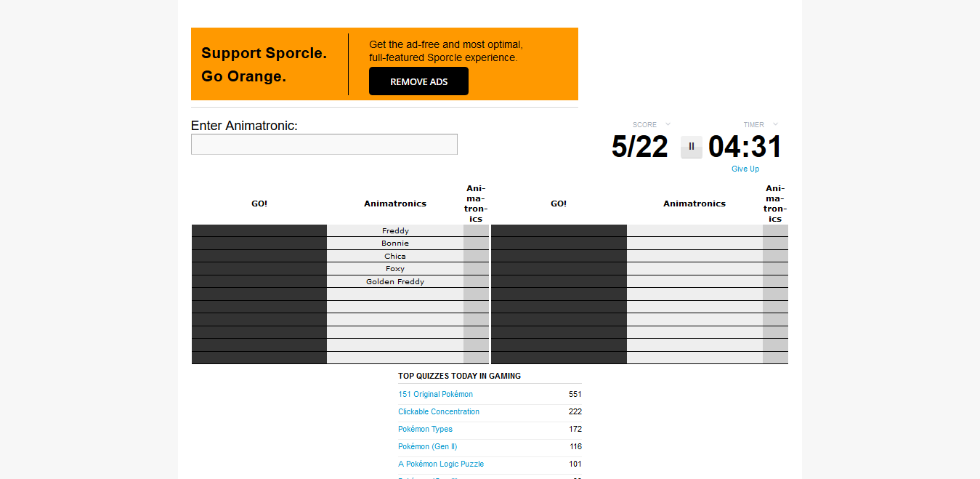Image resolution: width=980 pixels, height=479 pixels.
Task: Click the Give Up link
Action: pyautogui.click(x=745, y=169)
